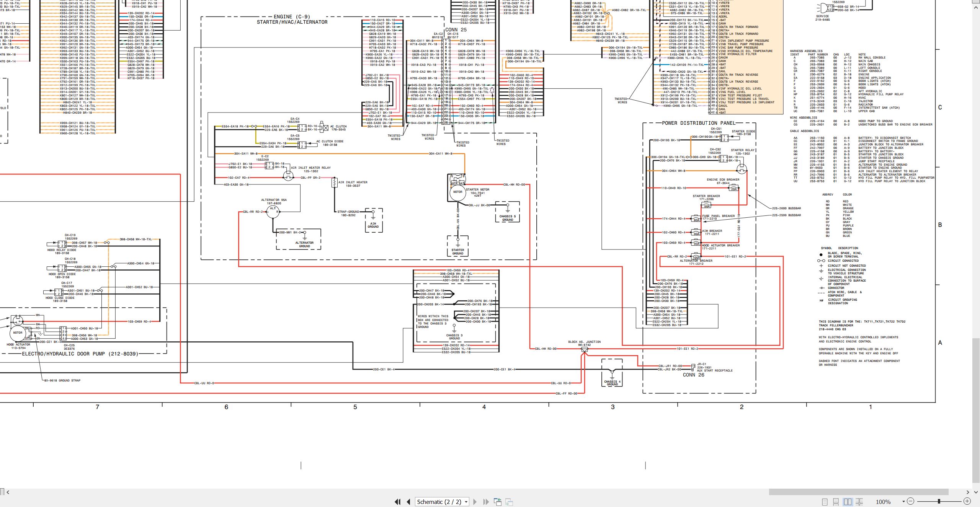
Task: Click the HOOD ACTUATOR BREAKER label
Action: [x=721, y=246]
